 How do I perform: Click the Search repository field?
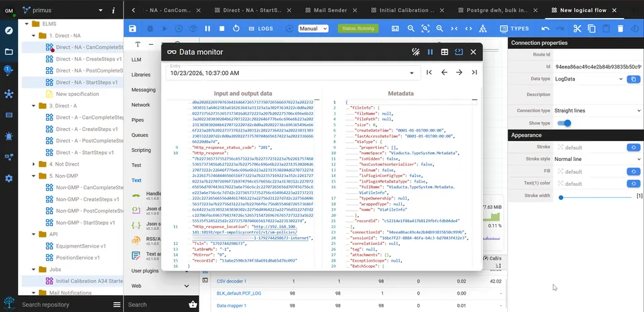coord(66,305)
